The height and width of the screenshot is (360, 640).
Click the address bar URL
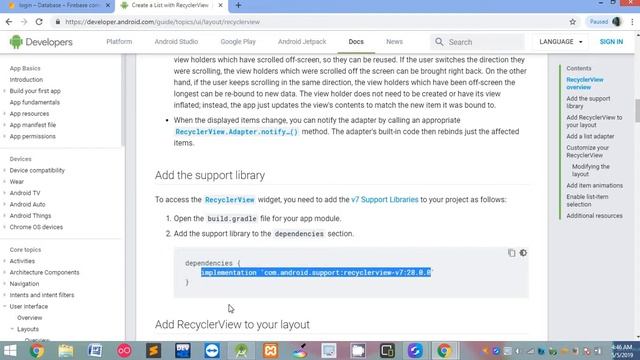coord(162,22)
